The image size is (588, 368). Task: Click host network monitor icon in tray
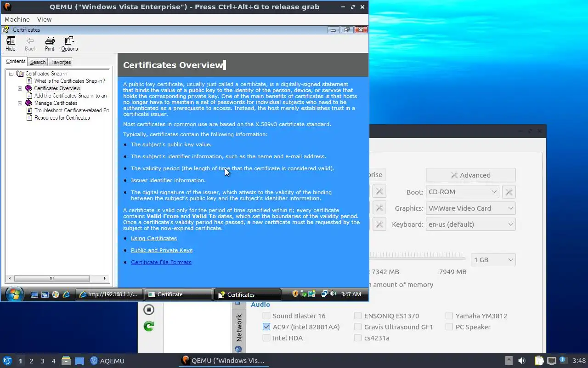click(x=551, y=361)
